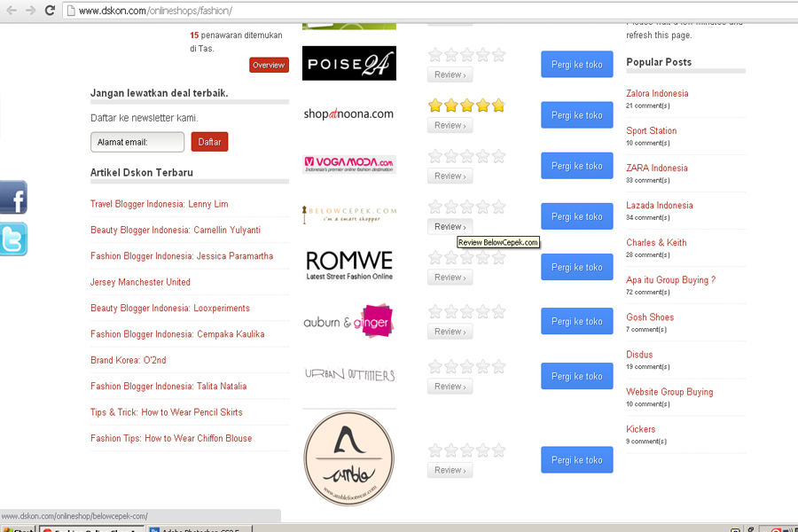Open Beauty Blogger Indonesia: Carnellin Yulyanti
This screenshot has height=532, width=798.
tap(176, 231)
